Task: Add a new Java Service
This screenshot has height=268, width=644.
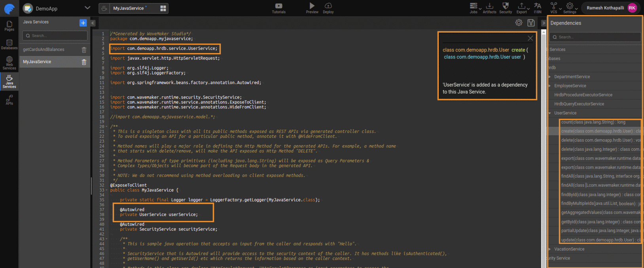Action: coord(83,23)
